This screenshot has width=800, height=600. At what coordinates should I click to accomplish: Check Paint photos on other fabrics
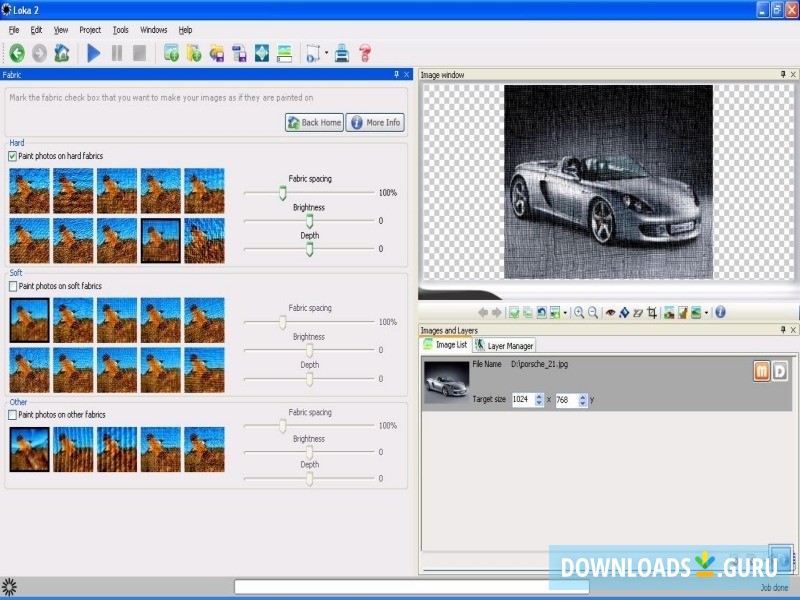[x=14, y=414]
